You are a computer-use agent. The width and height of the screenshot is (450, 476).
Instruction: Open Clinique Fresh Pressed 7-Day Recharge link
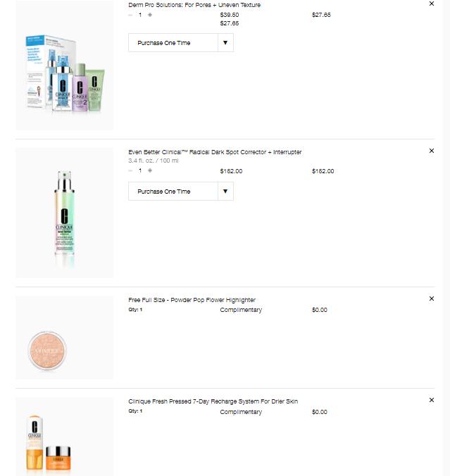coord(213,401)
